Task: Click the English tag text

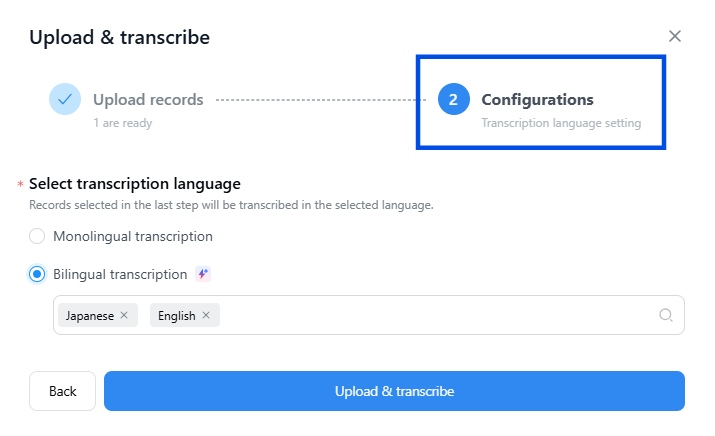Action: coord(176,316)
